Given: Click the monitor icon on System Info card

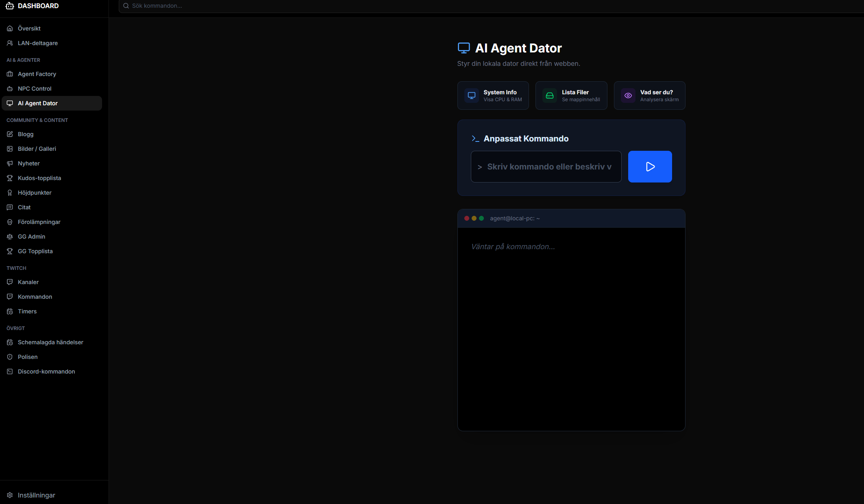Looking at the screenshot, I should point(472,96).
